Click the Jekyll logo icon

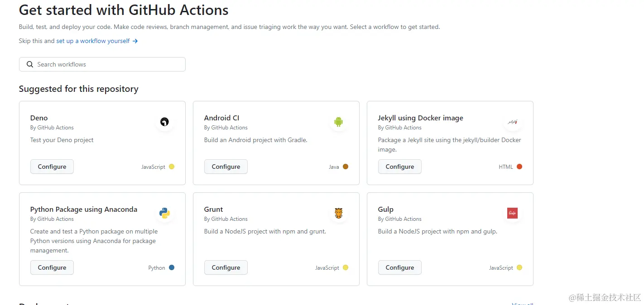[x=512, y=122]
